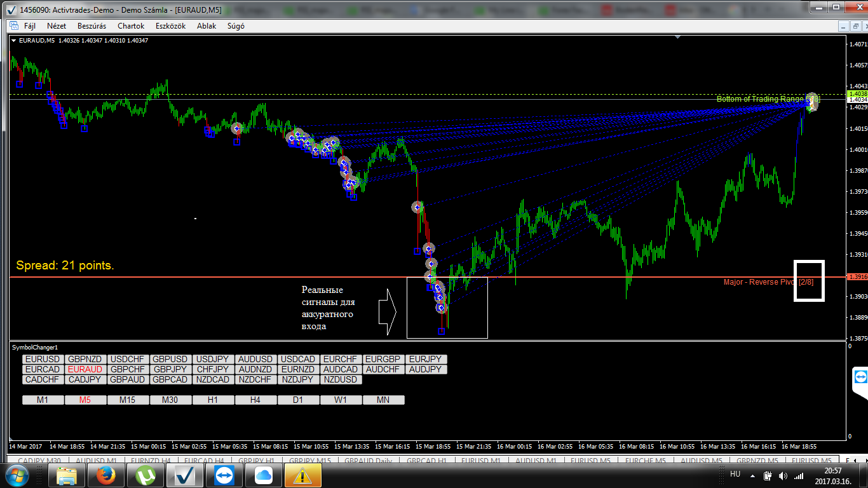Viewport: 868px width, 488px height.
Task: Open TeamViewer from the taskbar
Action: click(x=224, y=475)
